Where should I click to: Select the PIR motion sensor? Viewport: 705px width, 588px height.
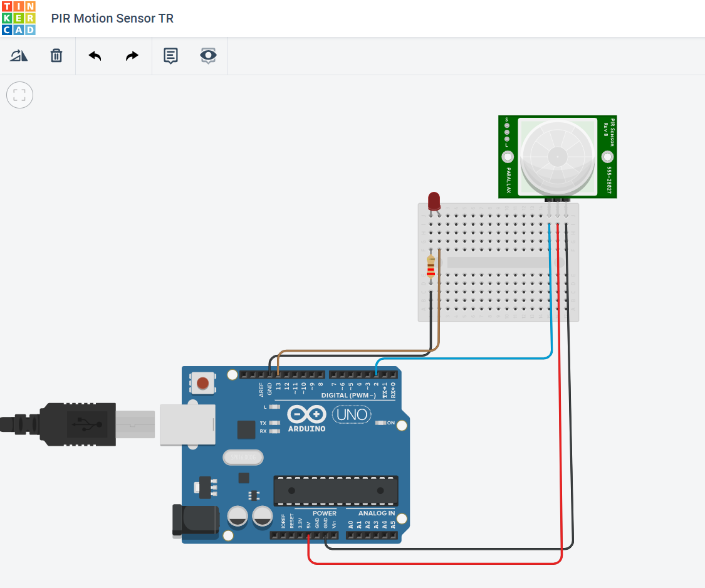(x=556, y=155)
